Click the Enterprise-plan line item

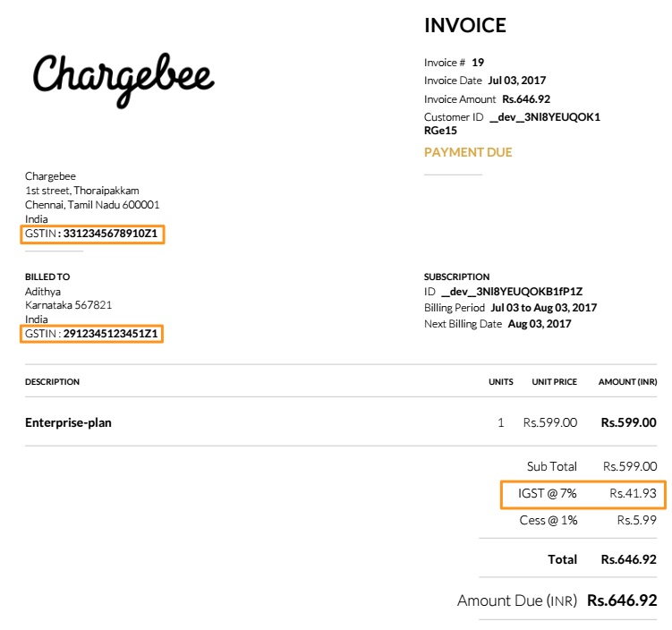pos(68,422)
